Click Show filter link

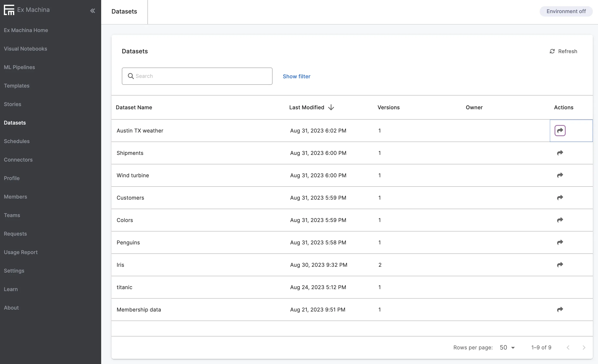tap(296, 76)
